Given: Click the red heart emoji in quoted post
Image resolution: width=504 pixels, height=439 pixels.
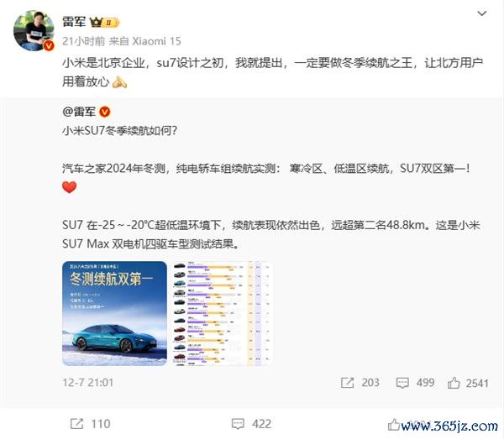Looking at the screenshot, I should [x=70, y=187].
